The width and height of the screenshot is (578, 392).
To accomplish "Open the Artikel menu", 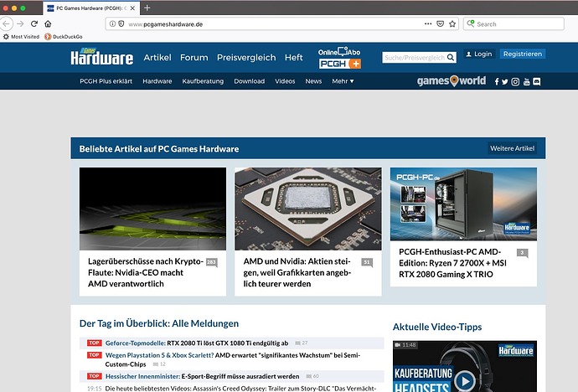I will coord(157,58).
